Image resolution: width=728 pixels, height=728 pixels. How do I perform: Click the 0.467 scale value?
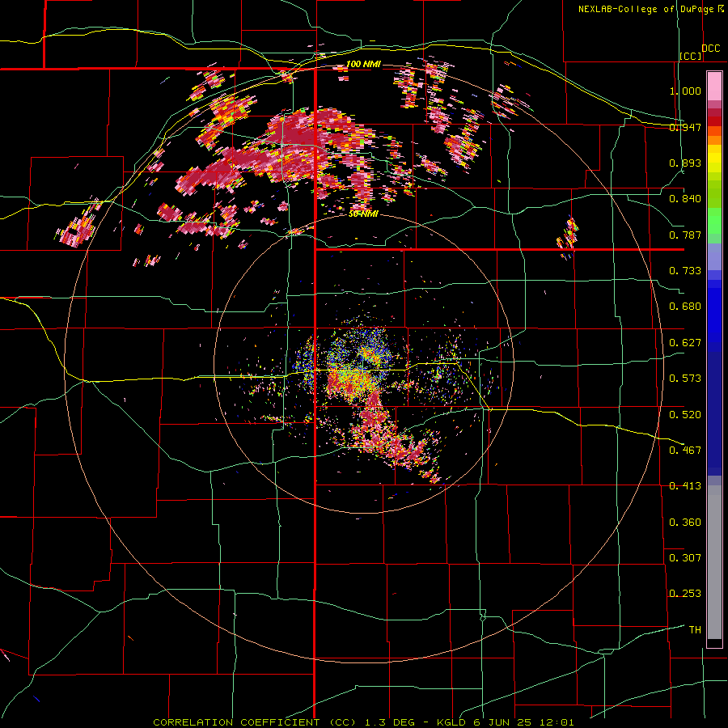(685, 450)
